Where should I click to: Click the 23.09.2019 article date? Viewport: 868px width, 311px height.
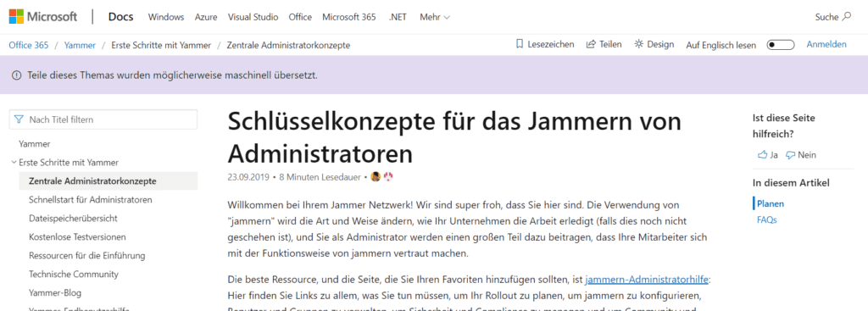(248, 177)
